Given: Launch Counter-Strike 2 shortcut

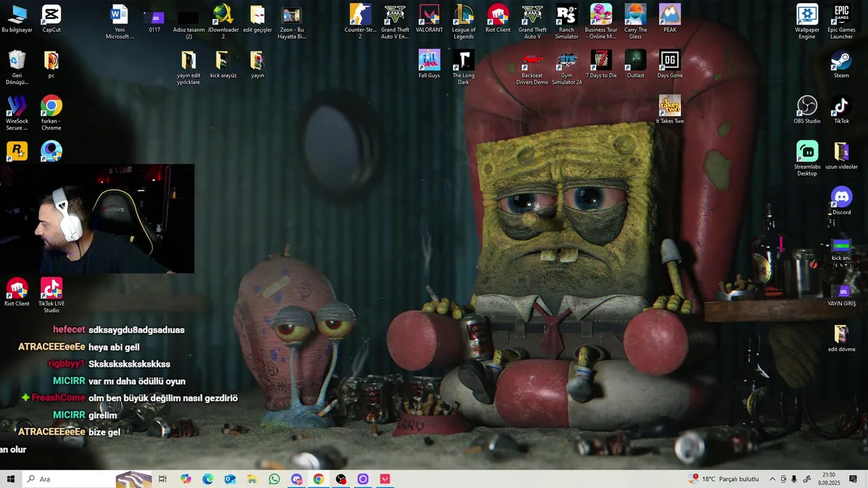Looking at the screenshot, I should (360, 22).
